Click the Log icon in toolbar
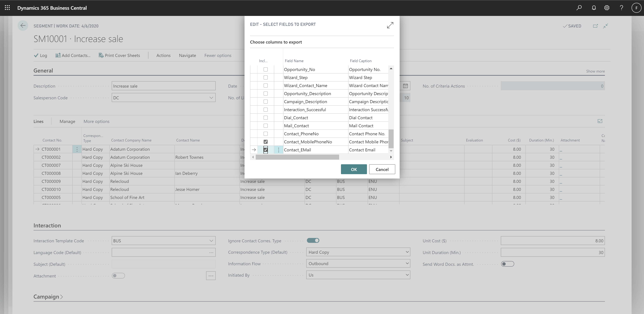The height and width of the screenshot is (314, 644). point(40,55)
